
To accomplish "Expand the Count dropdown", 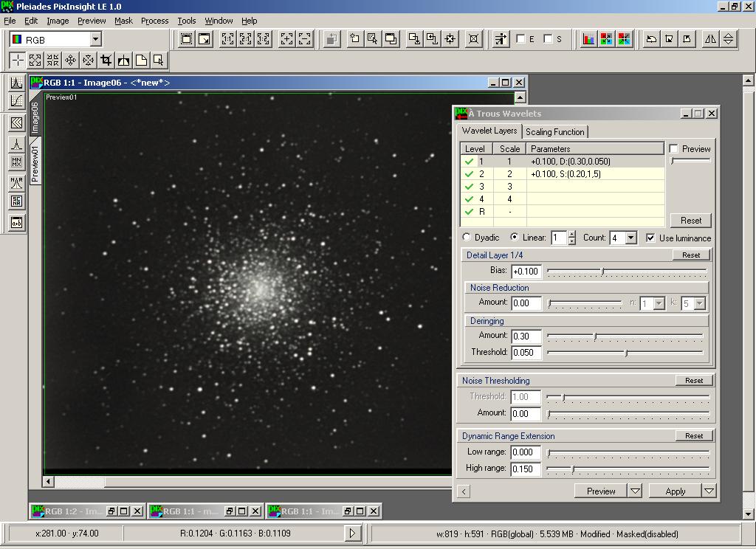I will point(630,238).
